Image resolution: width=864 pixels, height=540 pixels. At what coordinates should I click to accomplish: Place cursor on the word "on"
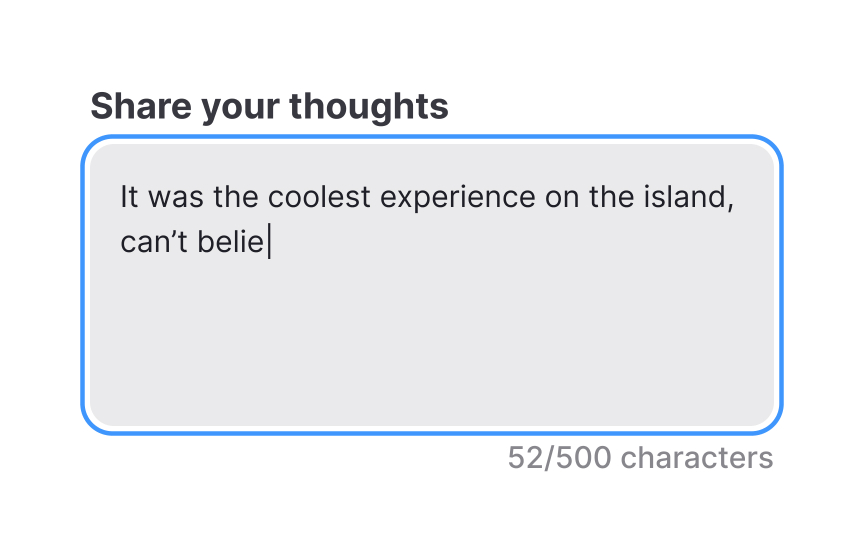pos(561,197)
